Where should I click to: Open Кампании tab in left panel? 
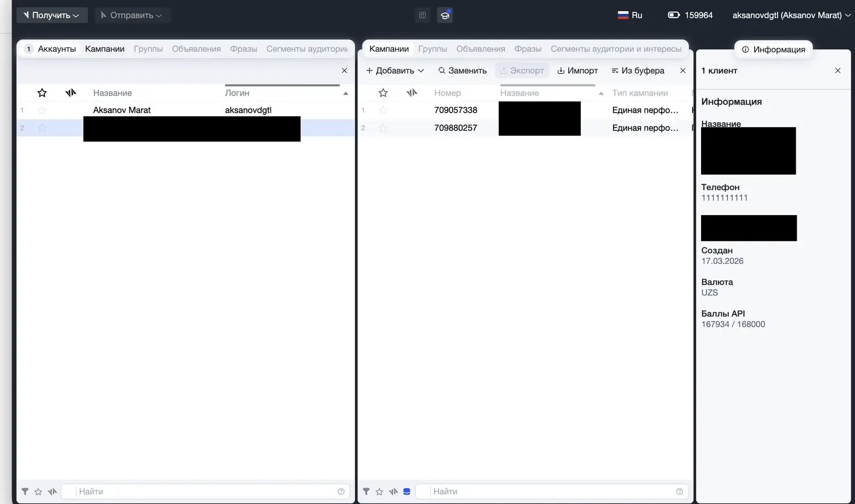coord(105,49)
